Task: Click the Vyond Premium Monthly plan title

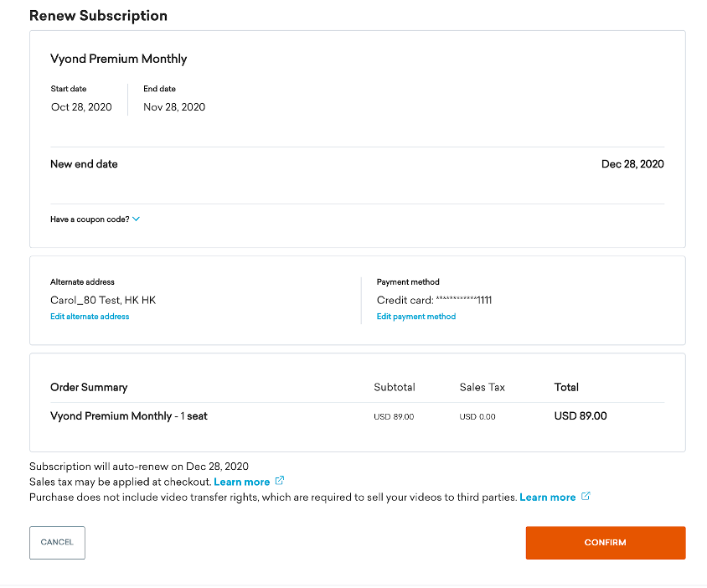Action: pos(119,59)
